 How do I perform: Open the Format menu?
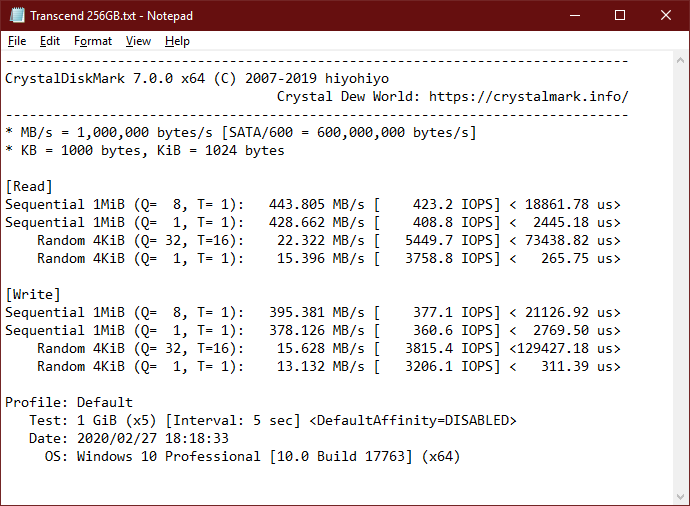coord(93,41)
